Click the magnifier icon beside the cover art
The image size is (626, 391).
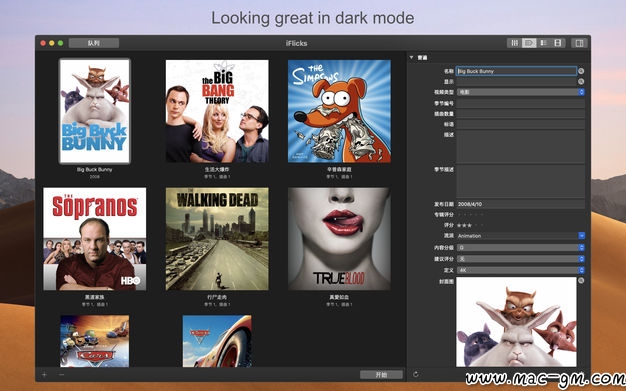pyautogui.click(x=581, y=281)
